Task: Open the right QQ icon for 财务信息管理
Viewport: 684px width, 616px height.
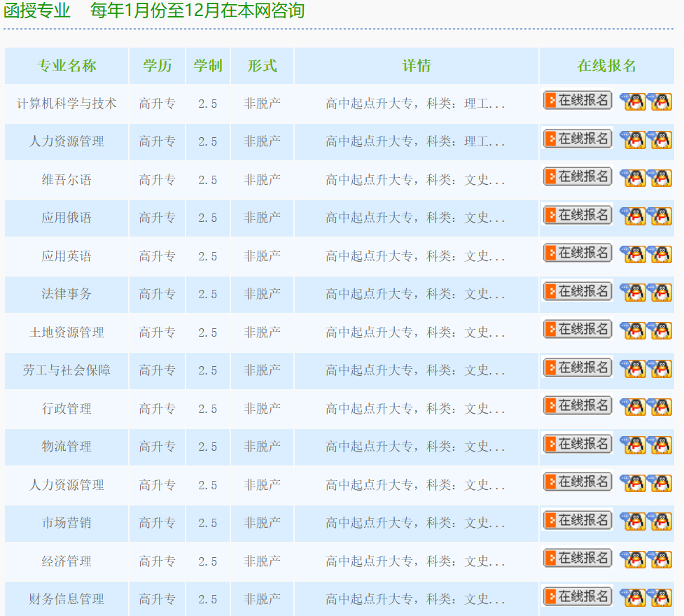Action: 659,598
